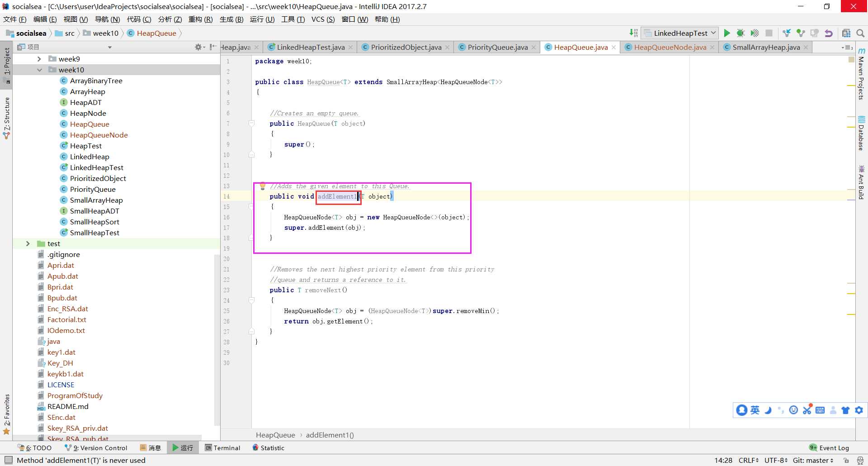The image size is (868, 466).
Task: Collapse the addElement1 method fold marker
Action: point(251,207)
